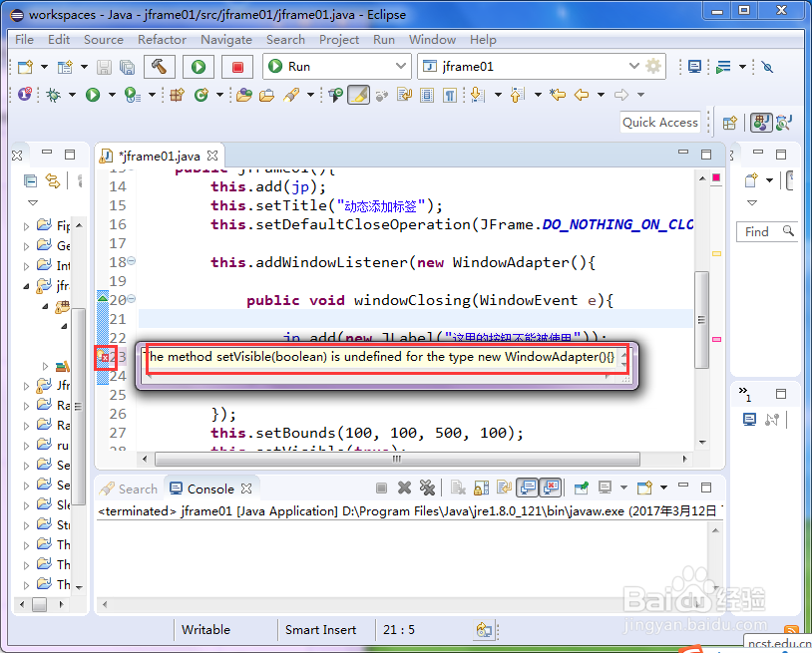Open the Debug dropdown arrow
This screenshot has height=653, width=812.
click(x=72, y=95)
